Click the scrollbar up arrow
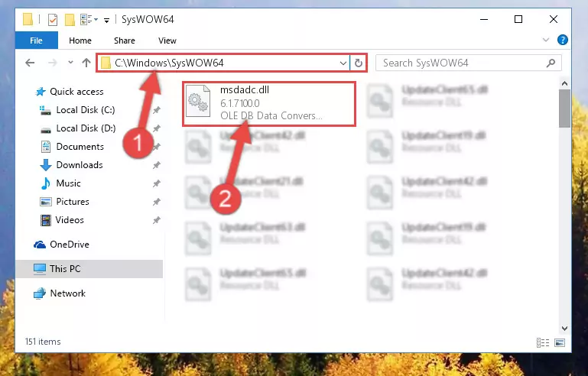Viewport: 588px width, 376px height. click(x=564, y=83)
